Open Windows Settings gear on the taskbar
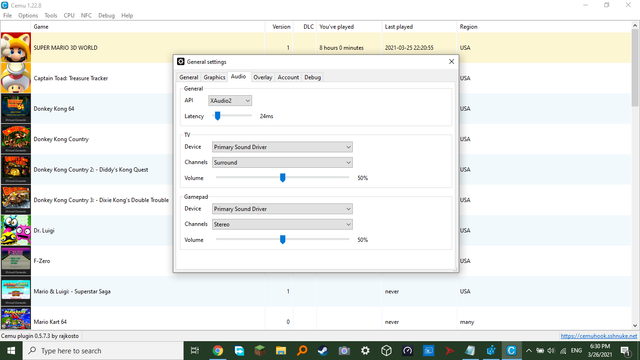Viewport: 640px width, 360px height. pyautogui.click(x=365, y=351)
